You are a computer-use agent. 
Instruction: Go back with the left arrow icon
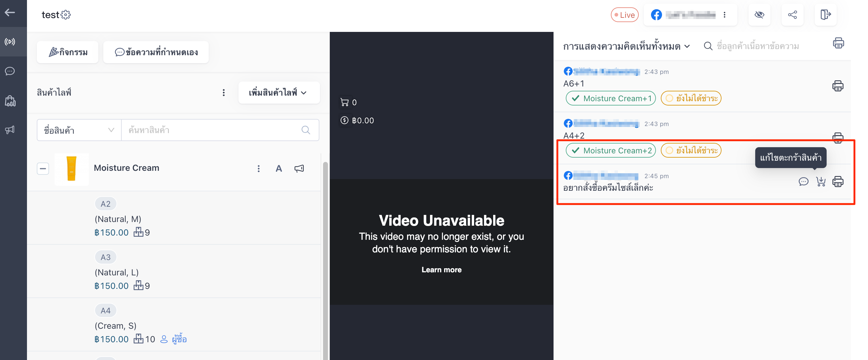tap(10, 13)
